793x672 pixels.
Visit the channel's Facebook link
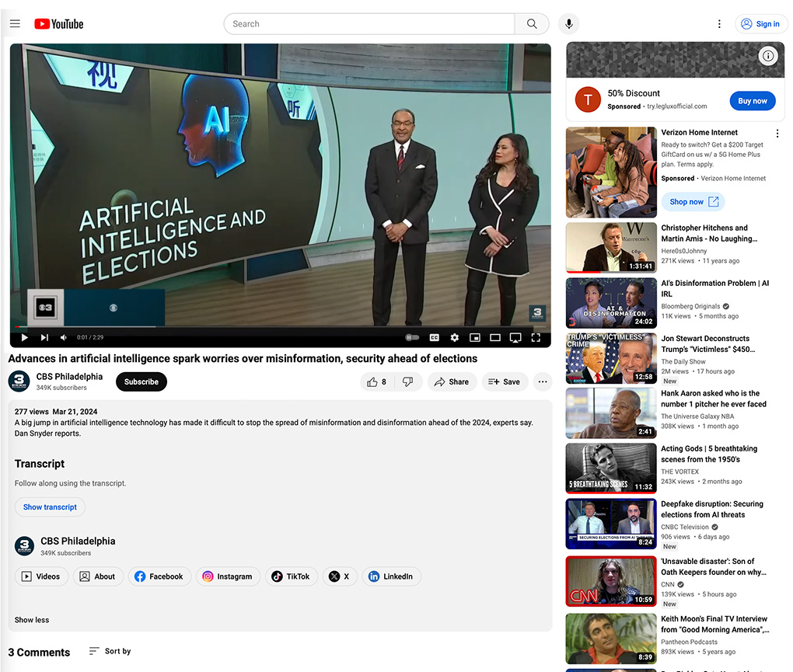pyautogui.click(x=159, y=576)
